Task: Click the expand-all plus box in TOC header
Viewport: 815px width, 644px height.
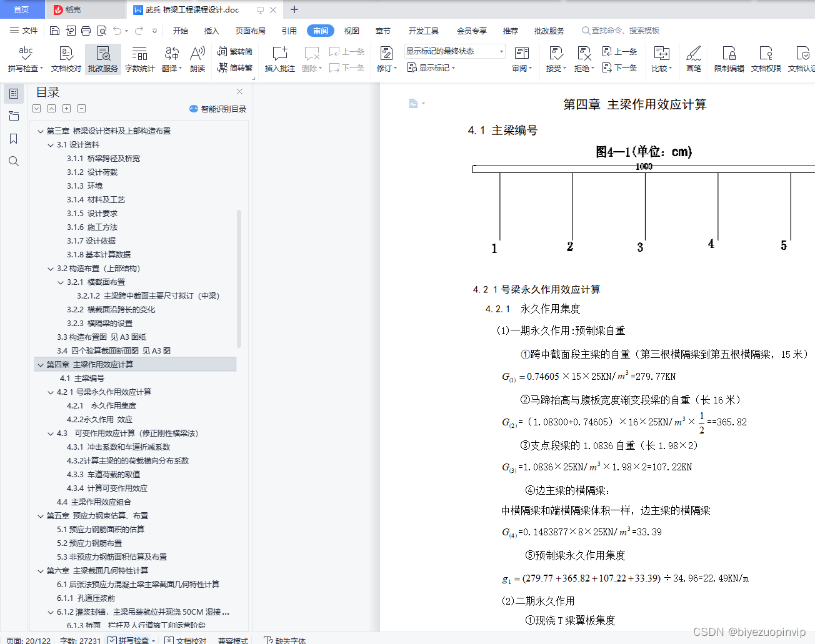Action: point(66,109)
